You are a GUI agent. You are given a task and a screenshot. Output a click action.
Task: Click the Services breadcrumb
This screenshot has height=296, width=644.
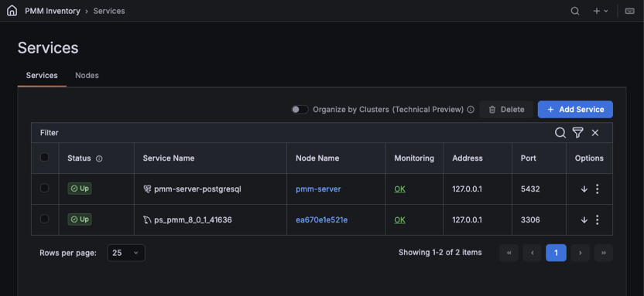click(109, 11)
